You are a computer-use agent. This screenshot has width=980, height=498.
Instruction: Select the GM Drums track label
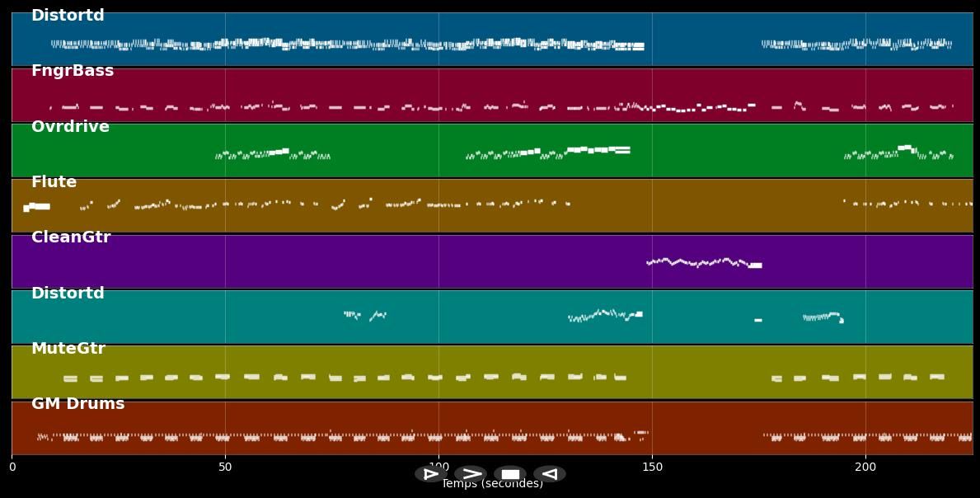pos(77,404)
